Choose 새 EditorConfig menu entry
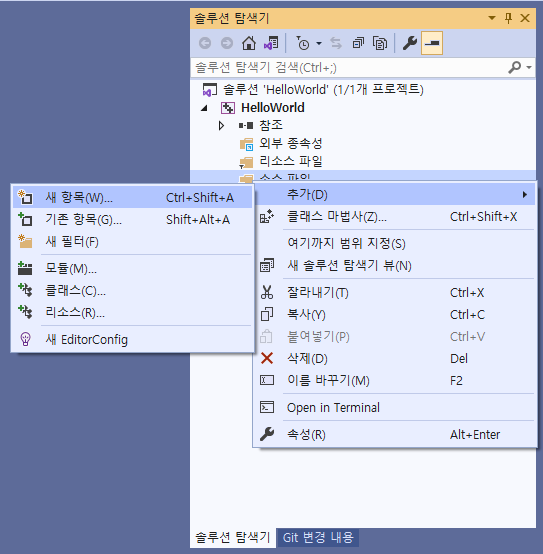Viewport: 543px width, 554px height. (x=132, y=340)
